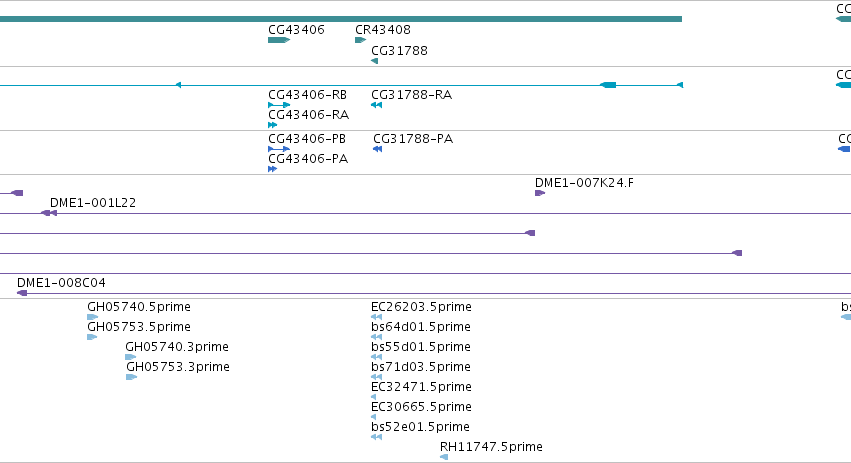Open the RH11747.5prime EST label

(x=491, y=447)
